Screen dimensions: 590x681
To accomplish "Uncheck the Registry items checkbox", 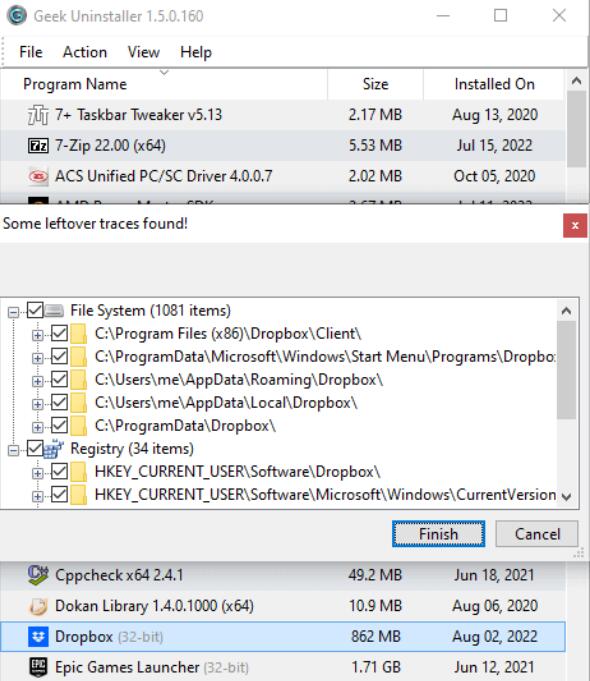I will 35,448.
